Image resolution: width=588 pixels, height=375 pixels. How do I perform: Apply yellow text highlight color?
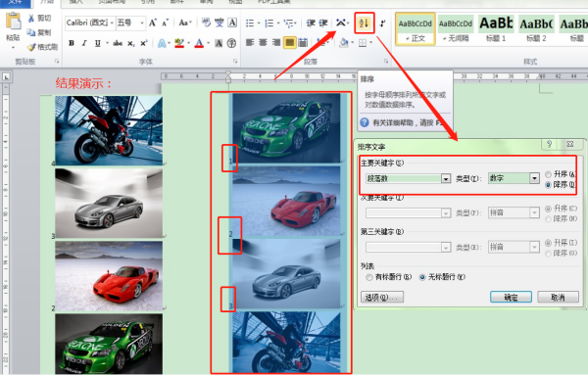coord(179,43)
